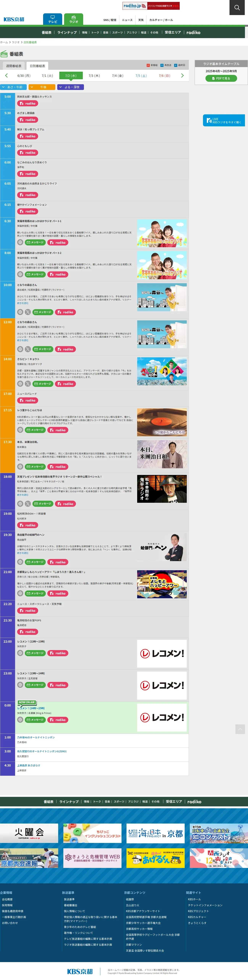Open 佐久間宣行のオールナイトニッポン0 link
Image resolution: width=248 pixels, height=980 pixels.
click(x=42, y=751)
